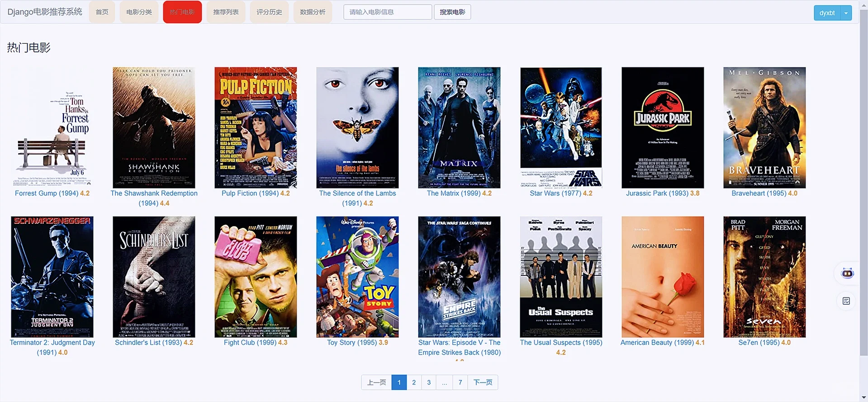The height and width of the screenshot is (402, 868).
Task: Click the Django电影推荐系统 brand link
Action: pos(45,12)
